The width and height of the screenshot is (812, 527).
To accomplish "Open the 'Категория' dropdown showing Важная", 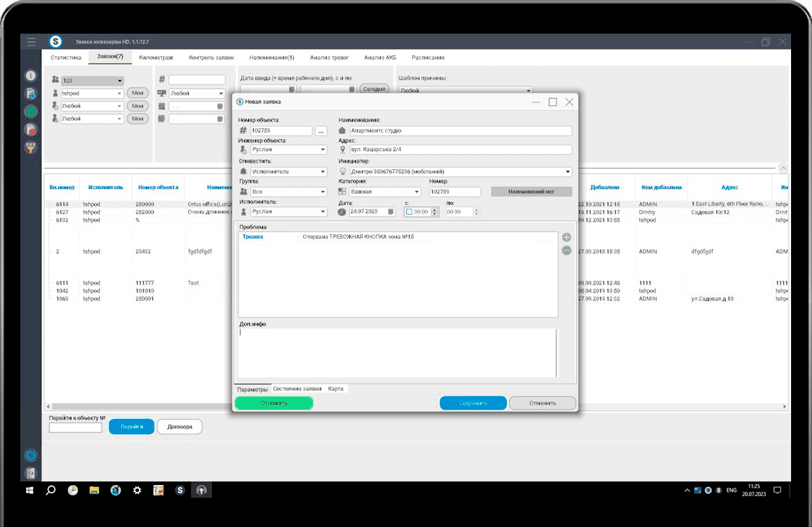I will click(417, 192).
